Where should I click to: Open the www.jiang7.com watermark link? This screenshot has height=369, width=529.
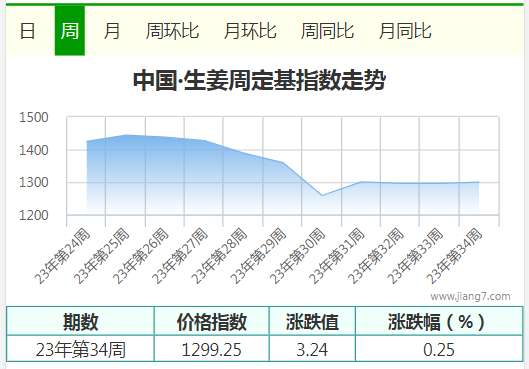[470, 296]
